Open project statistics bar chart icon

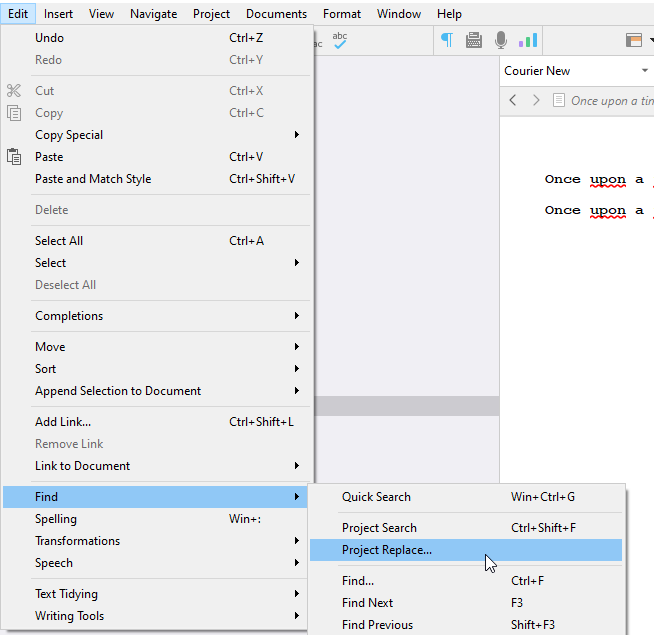click(x=528, y=40)
